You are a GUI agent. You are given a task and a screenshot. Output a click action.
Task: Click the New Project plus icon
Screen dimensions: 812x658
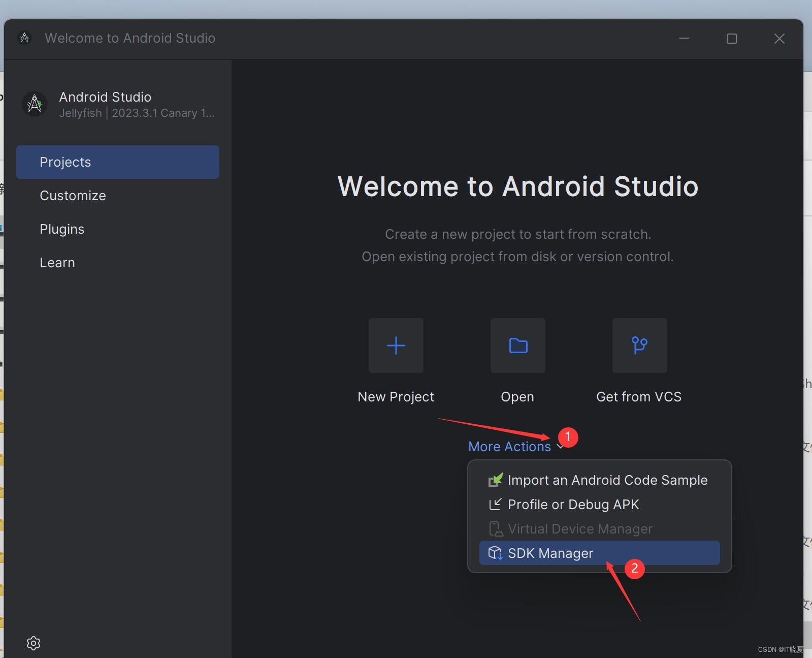pos(396,346)
